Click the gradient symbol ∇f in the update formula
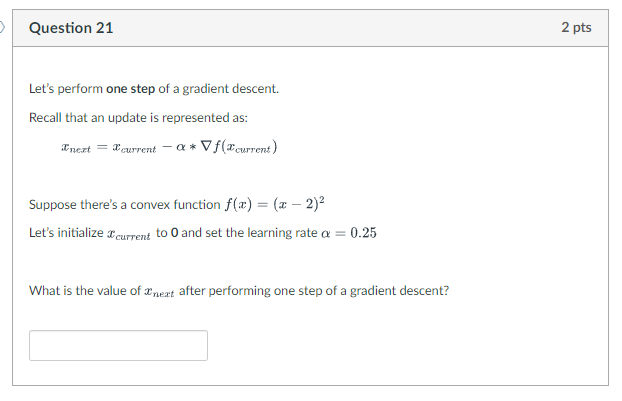The width and height of the screenshot is (622, 401). pos(211,146)
